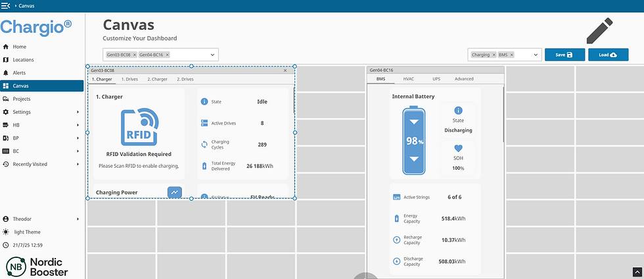Expand the Settings submenu arrow
Image resolution: width=644 pixels, height=279 pixels.
pyautogui.click(x=78, y=112)
